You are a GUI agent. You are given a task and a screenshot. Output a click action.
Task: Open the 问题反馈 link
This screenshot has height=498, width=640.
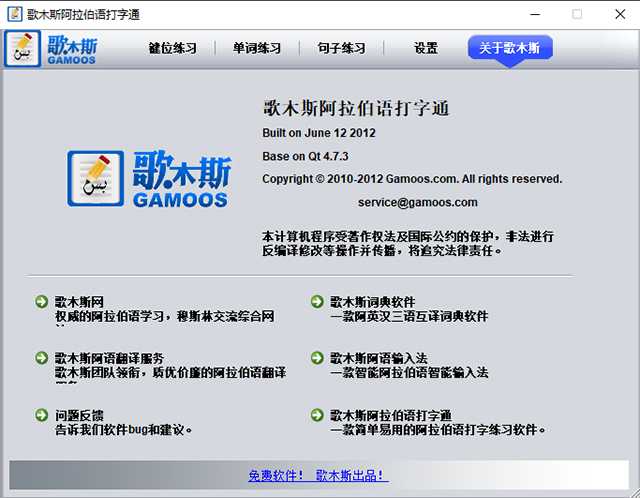pyautogui.click(x=79, y=416)
